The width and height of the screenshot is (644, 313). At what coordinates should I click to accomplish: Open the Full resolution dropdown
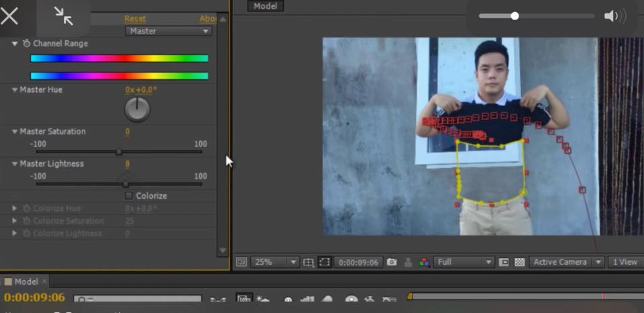(464, 262)
